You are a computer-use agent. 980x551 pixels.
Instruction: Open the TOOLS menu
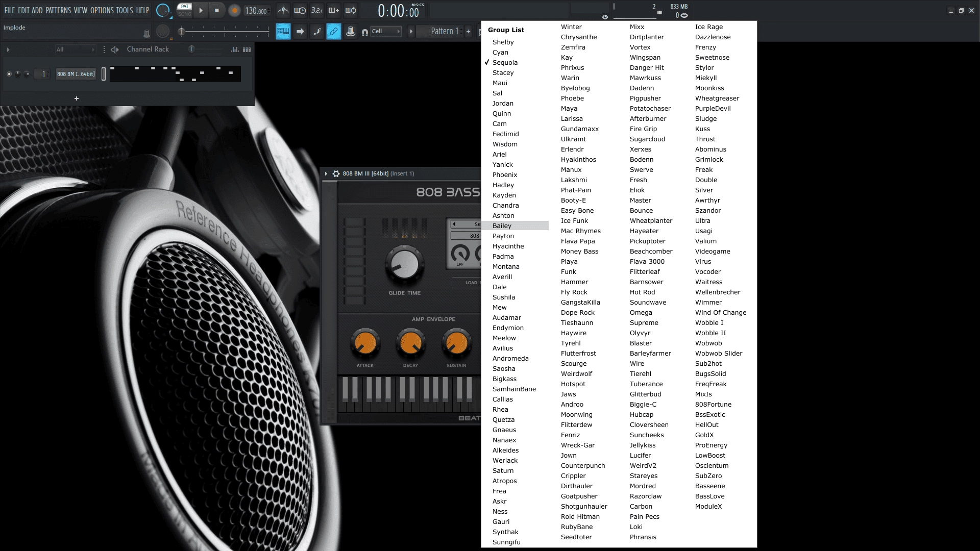[125, 10]
